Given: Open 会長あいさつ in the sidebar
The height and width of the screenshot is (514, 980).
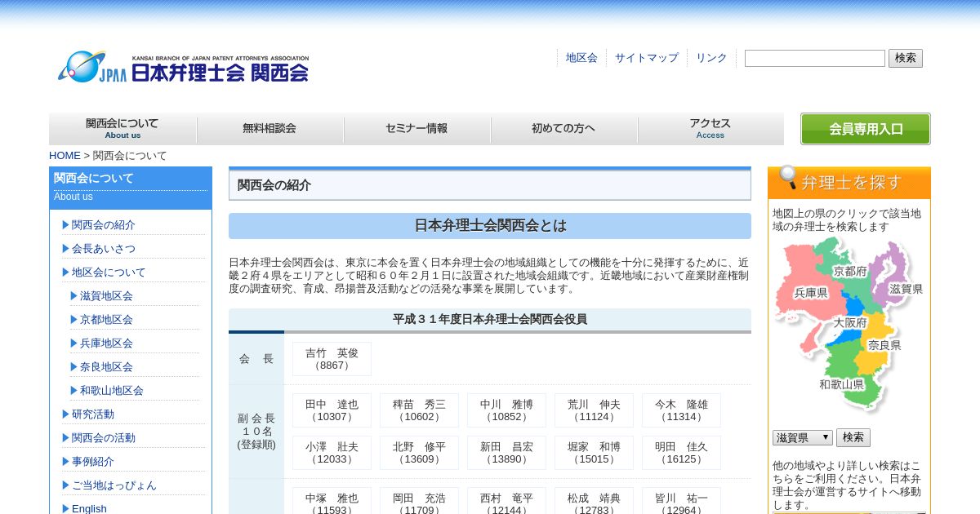Looking at the screenshot, I should pos(103,248).
